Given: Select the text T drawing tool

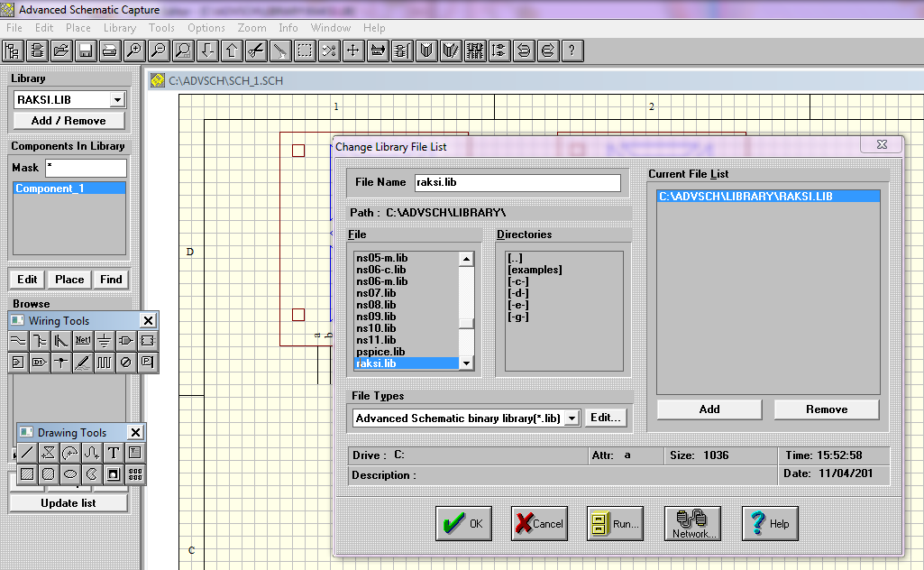Looking at the screenshot, I should point(114,453).
